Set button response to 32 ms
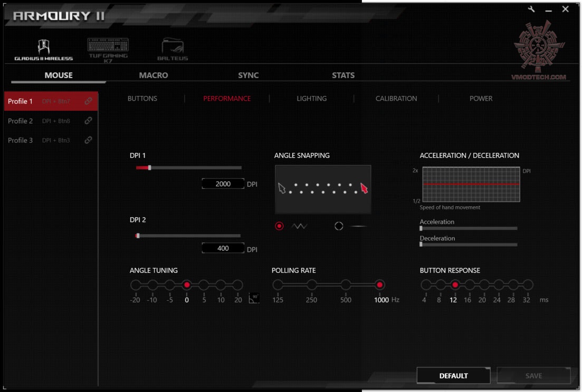The image size is (582, 392). [528, 285]
